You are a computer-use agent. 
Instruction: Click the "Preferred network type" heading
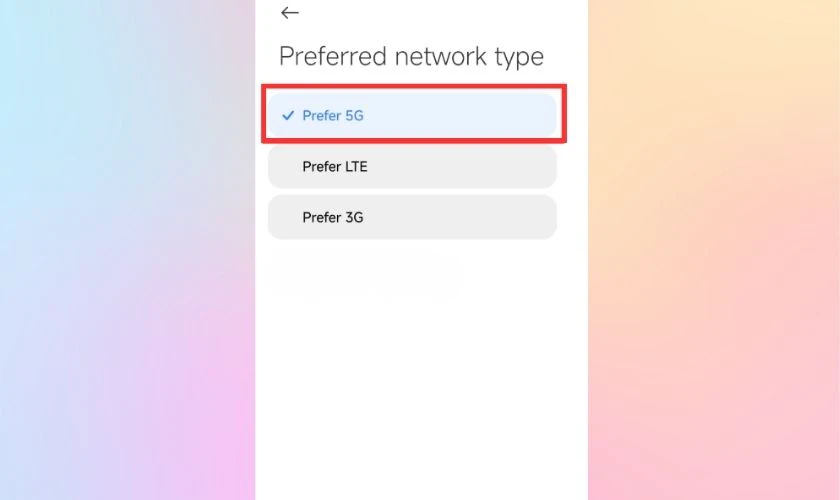coord(411,56)
